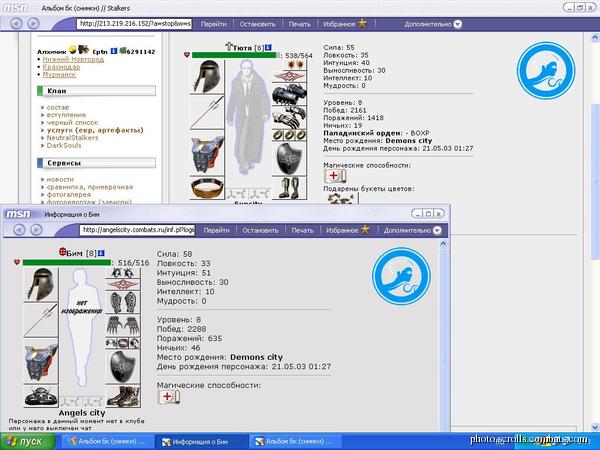Open Нижний Новгород link
Screen dimensions: 600x450
pos(73,59)
